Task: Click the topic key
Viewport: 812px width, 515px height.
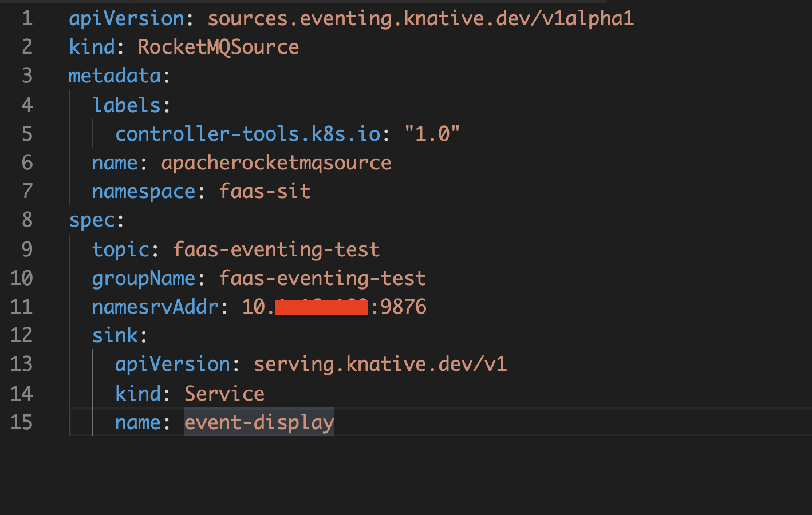Action: pyautogui.click(x=121, y=249)
